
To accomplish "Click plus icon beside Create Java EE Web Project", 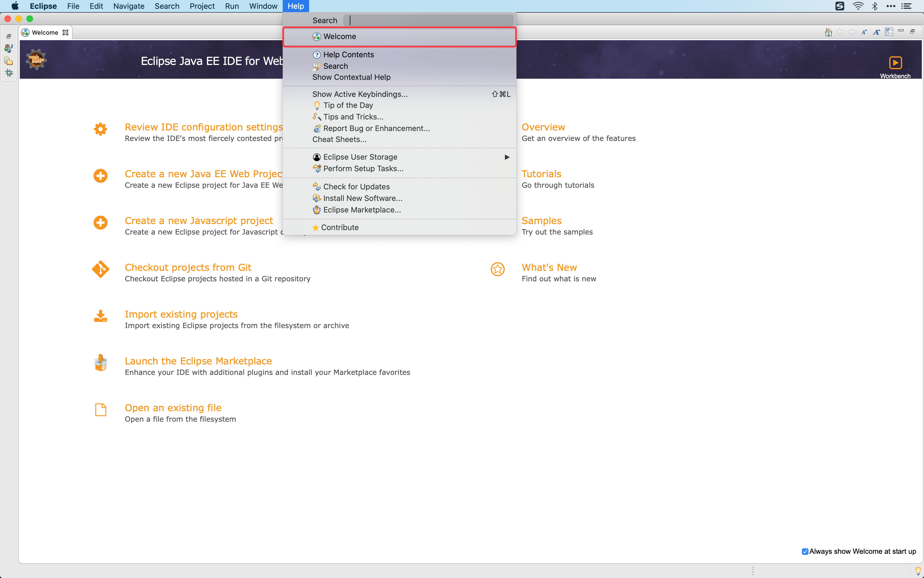I will click(100, 176).
